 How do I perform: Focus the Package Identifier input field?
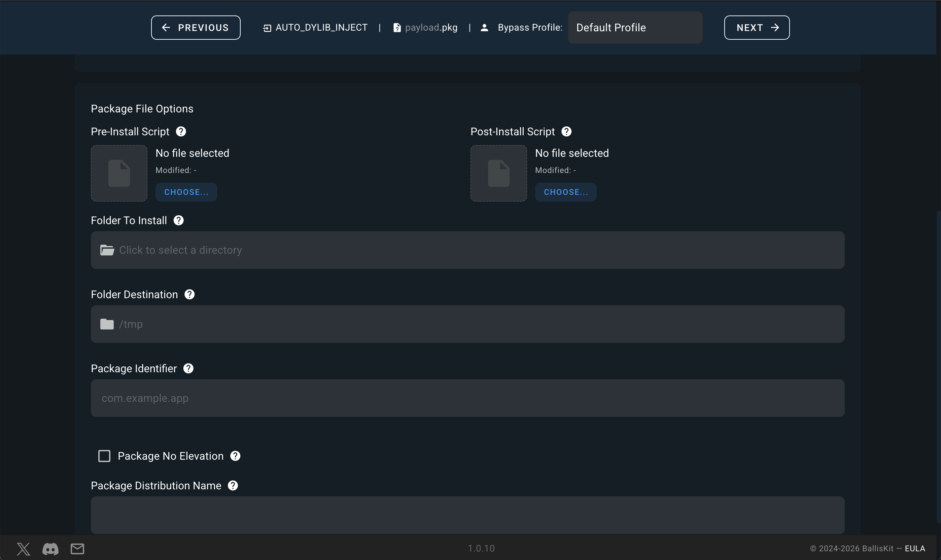coord(467,398)
